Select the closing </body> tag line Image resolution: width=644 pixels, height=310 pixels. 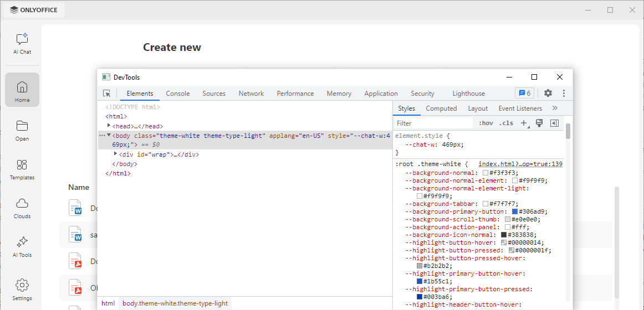point(125,164)
